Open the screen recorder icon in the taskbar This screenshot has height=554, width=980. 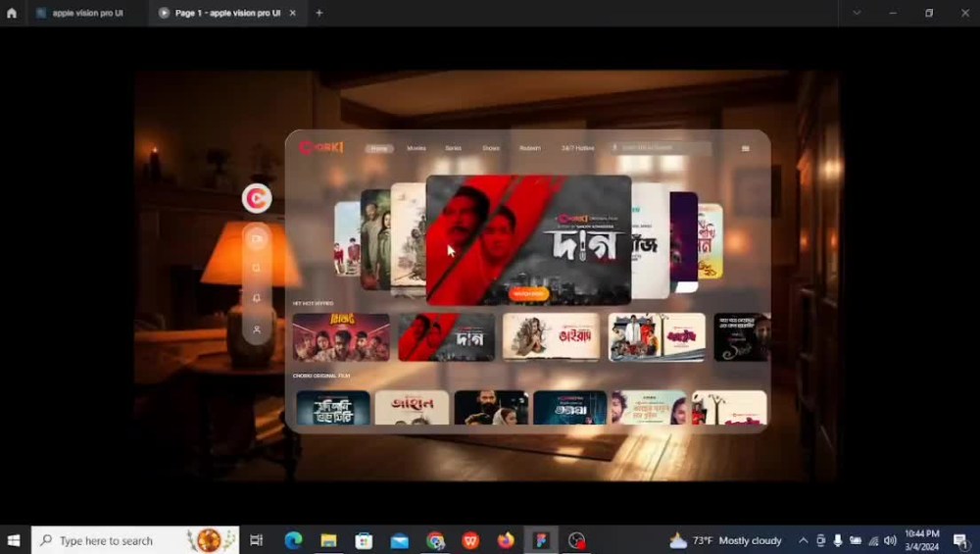pos(577,540)
